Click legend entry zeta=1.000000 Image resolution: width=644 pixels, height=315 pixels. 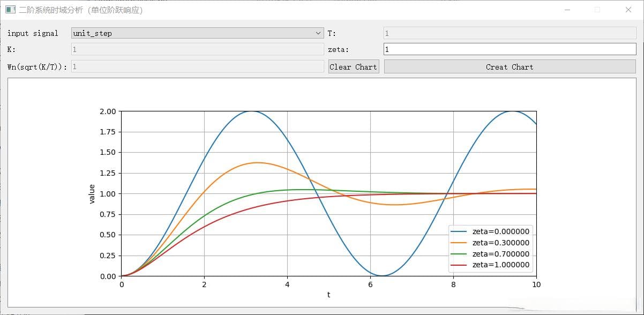(x=490, y=265)
